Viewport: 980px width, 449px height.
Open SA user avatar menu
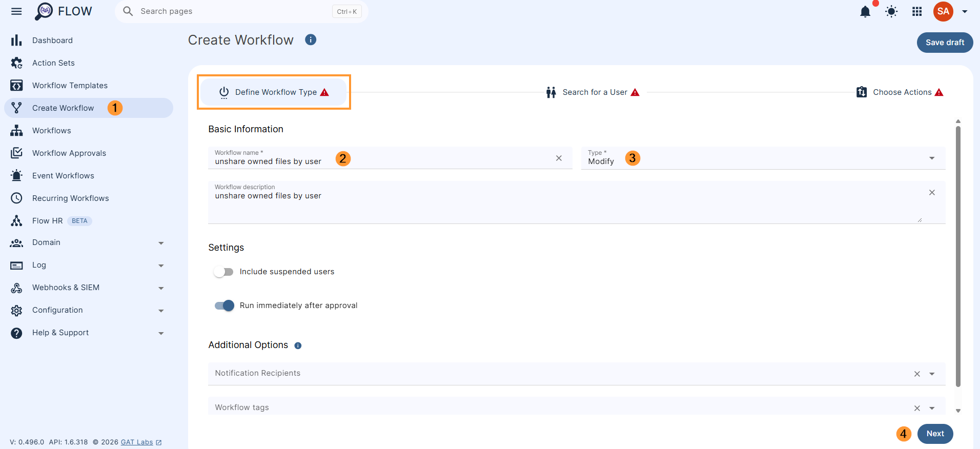coord(943,11)
